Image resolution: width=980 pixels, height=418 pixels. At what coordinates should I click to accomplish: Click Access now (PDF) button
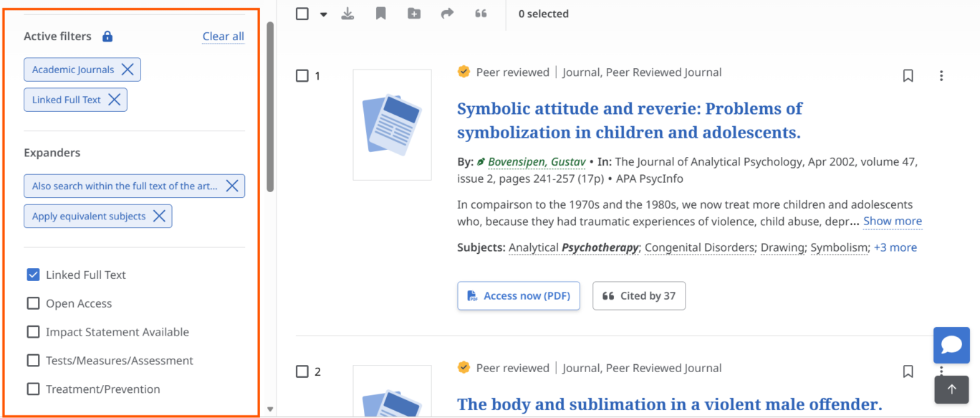(x=519, y=295)
